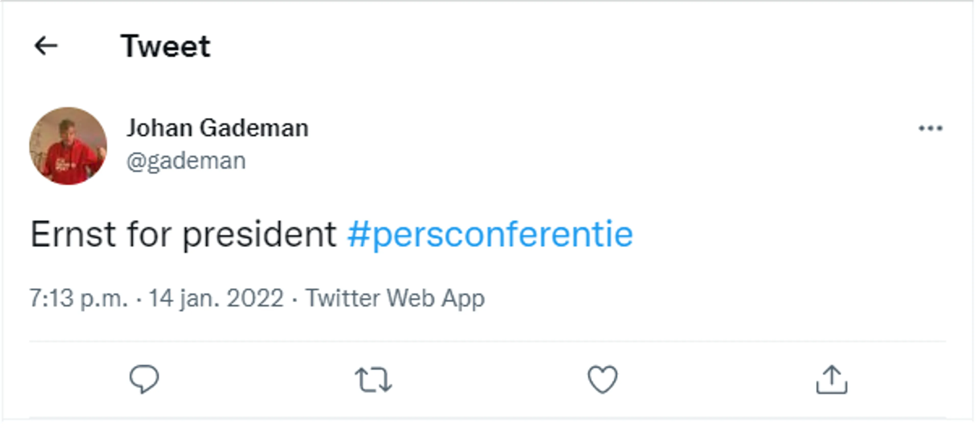Click the word Ernst in tweet text
Image resolution: width=980 pixels, height=428 pixels.
coord(73,234)
